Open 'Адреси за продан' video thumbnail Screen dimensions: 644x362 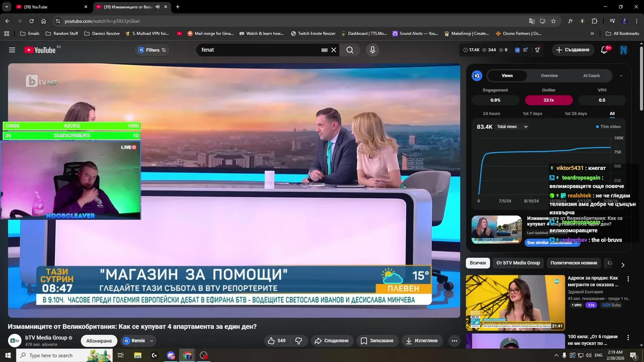(515, 303)
